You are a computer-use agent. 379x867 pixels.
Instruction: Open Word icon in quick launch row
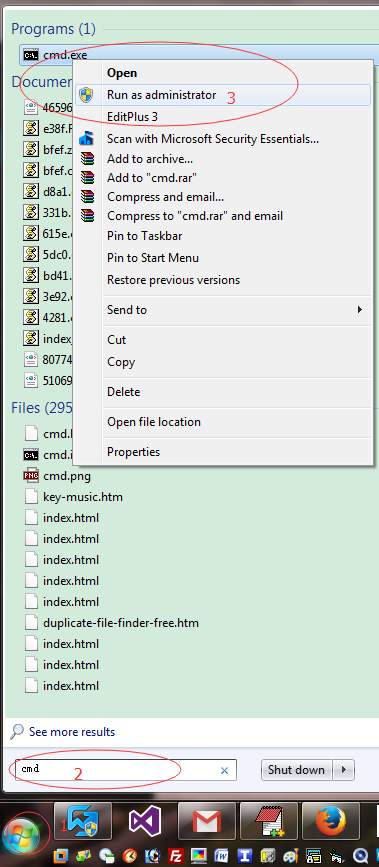[222, 855]
